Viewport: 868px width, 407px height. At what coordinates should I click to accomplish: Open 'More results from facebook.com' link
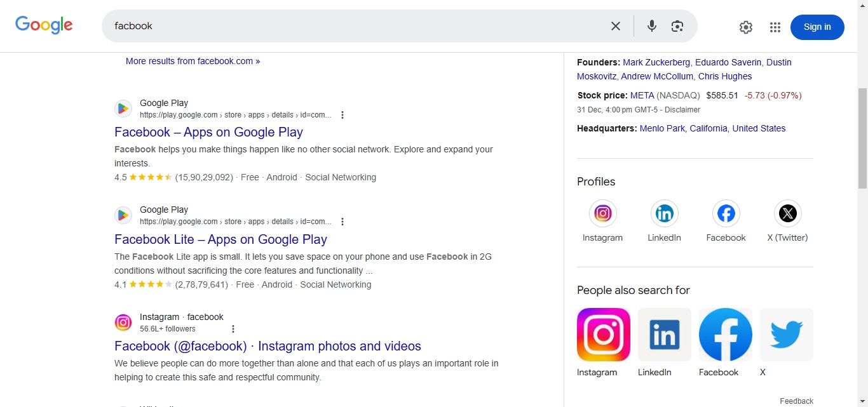coord(193,61)
